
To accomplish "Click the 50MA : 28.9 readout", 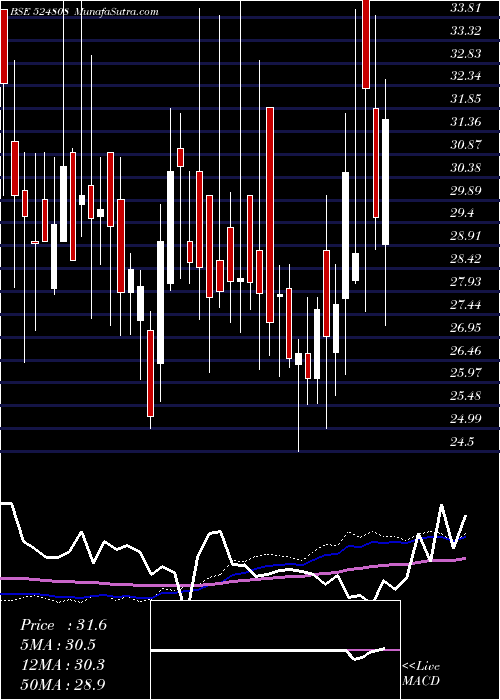I will pos(63,684).
